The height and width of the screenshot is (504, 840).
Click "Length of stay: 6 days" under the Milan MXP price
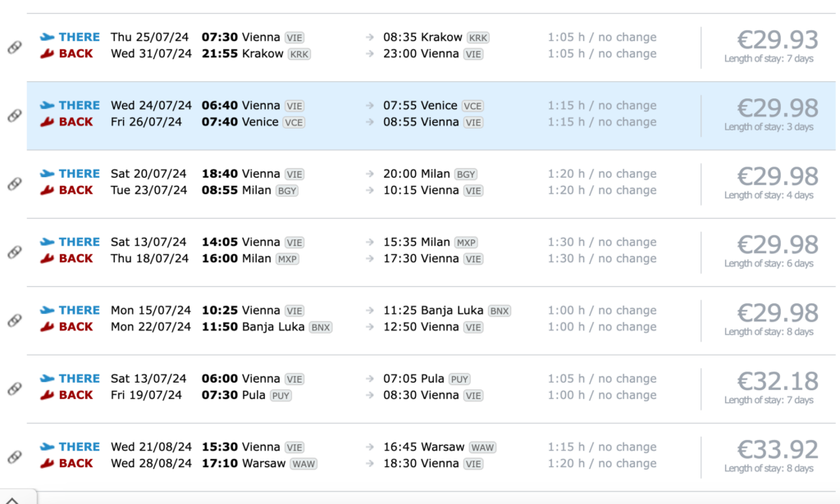coord(769,264)
